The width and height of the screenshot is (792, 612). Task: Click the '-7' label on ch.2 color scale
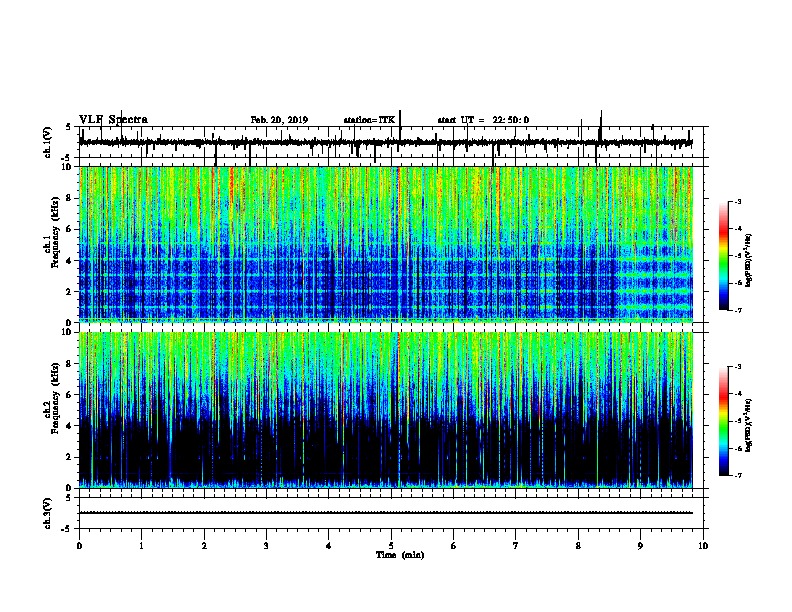click(737, 476)
